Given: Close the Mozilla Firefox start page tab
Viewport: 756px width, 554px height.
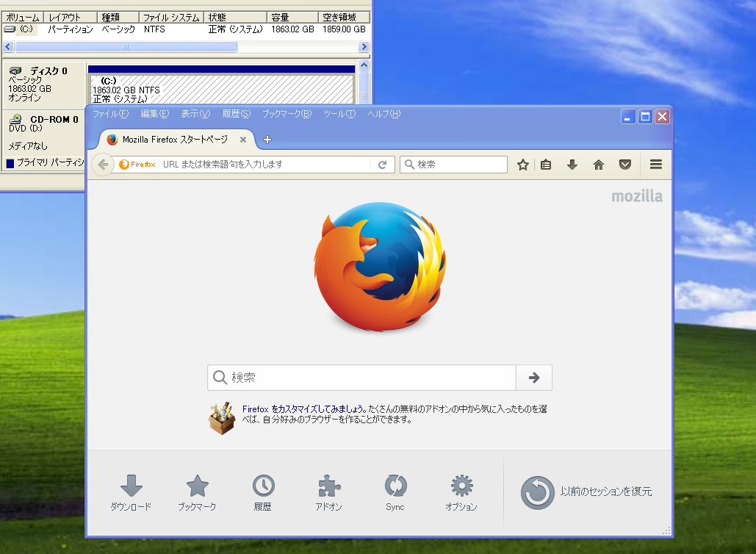Looking at the screenshot, I should (243, 140).
